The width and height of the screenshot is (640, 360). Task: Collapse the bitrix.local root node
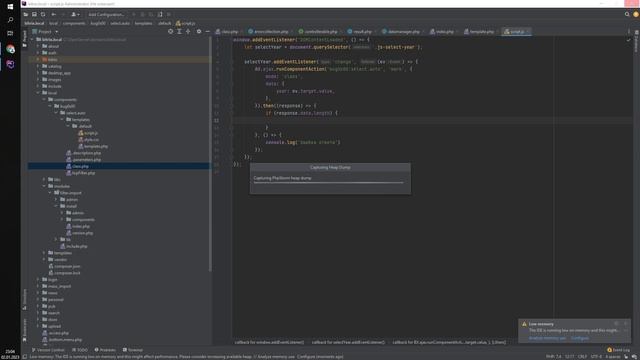[32, 40]
